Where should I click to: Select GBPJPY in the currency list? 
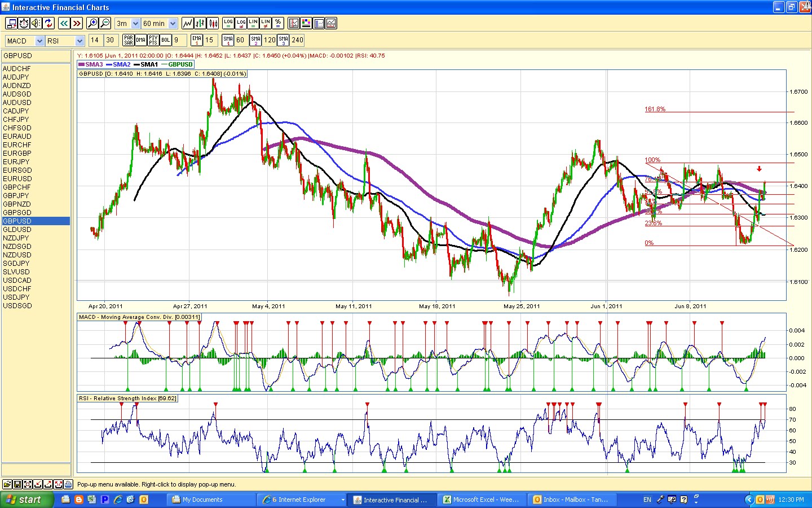36,196
